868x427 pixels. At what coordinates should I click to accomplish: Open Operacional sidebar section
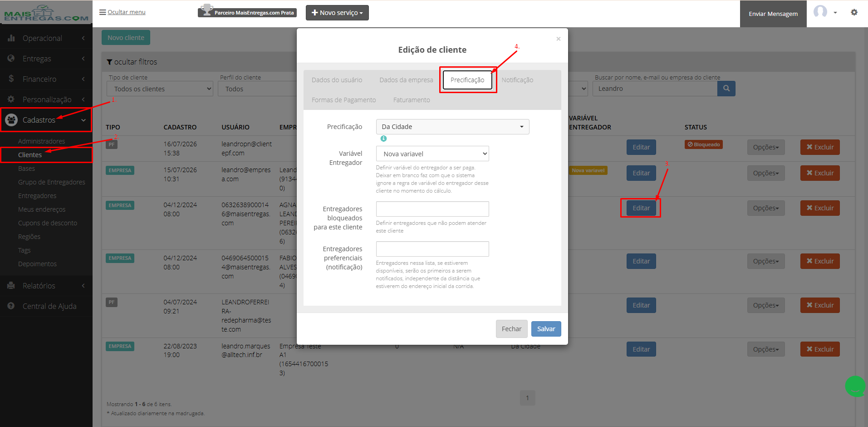pos(46,38)
